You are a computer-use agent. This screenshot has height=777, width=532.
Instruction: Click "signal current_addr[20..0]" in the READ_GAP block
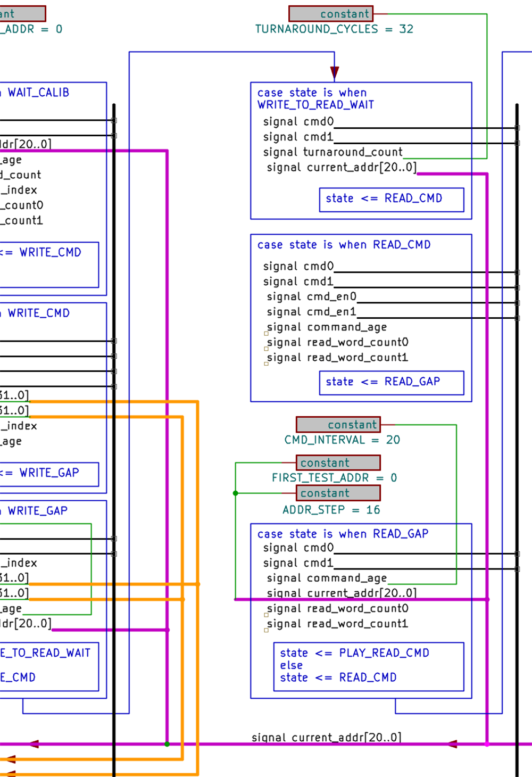(342, 593)
